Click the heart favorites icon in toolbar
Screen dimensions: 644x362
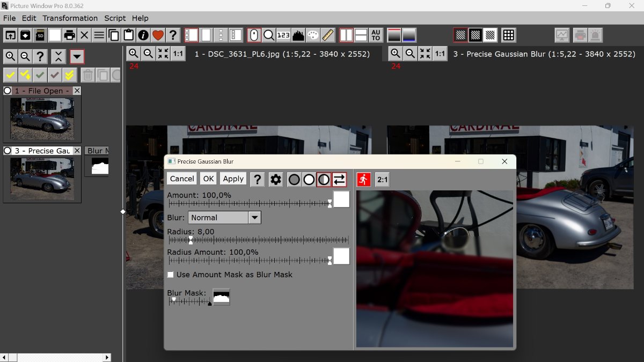click(x=157, y=35)
